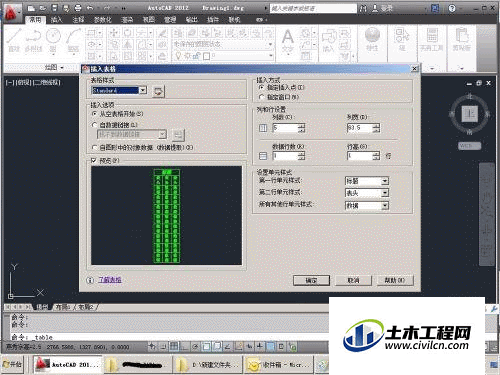The image size is (500, 375).
Task: Click the Help (帮助) button in dialog
Action: coord(395,280)
